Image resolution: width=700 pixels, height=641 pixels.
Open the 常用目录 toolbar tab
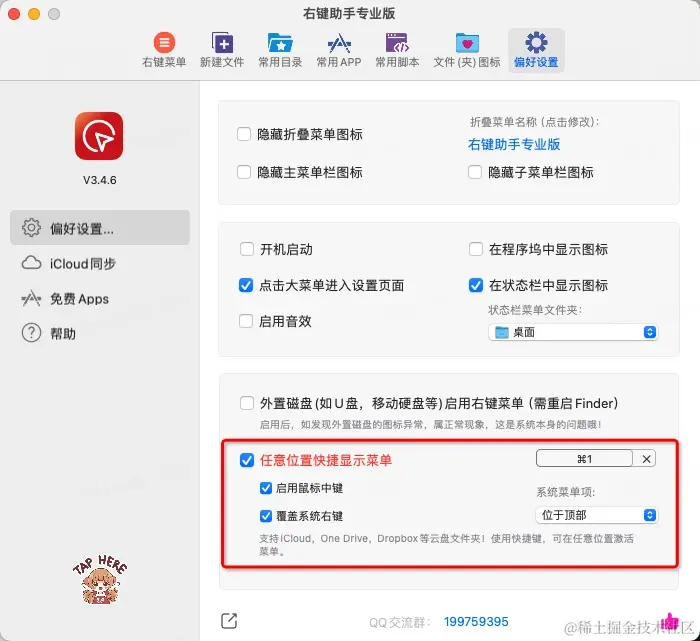[x=280, y=50]
